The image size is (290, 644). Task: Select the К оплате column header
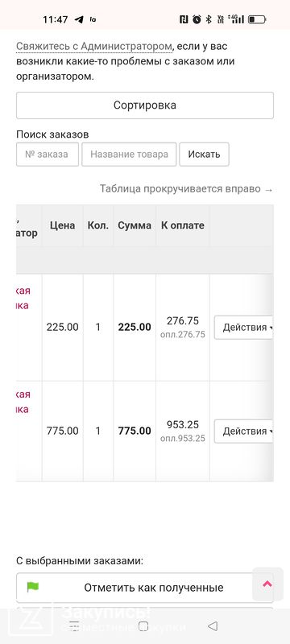[183, 225]
